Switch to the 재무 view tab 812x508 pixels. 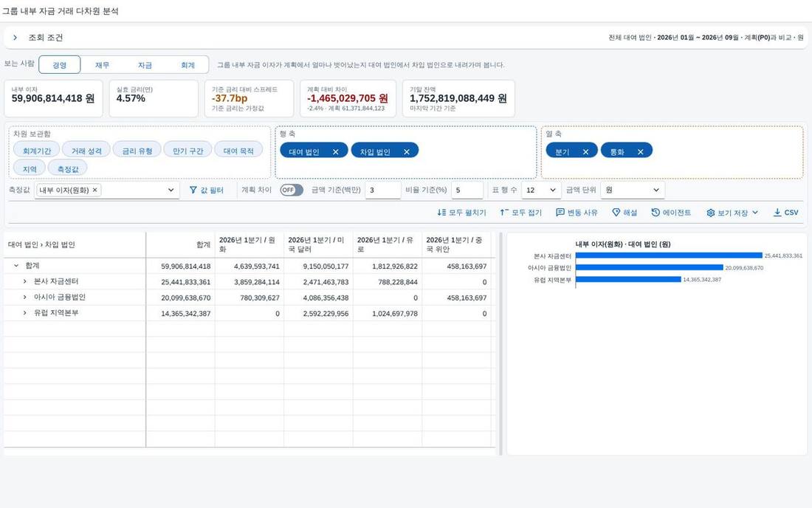102,65
